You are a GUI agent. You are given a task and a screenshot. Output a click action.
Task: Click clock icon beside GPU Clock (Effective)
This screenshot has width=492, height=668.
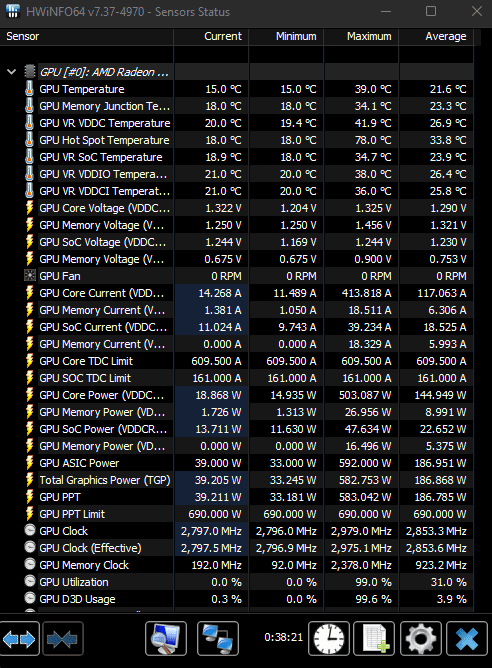pyautogui.click(x=29, y=547)
